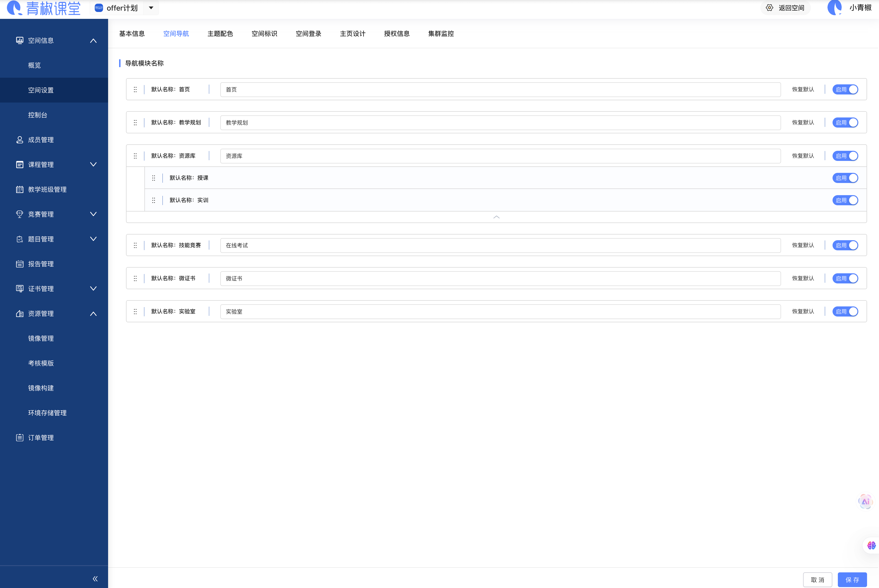Click the gear icon beside 返回空间

coord(770,8)
